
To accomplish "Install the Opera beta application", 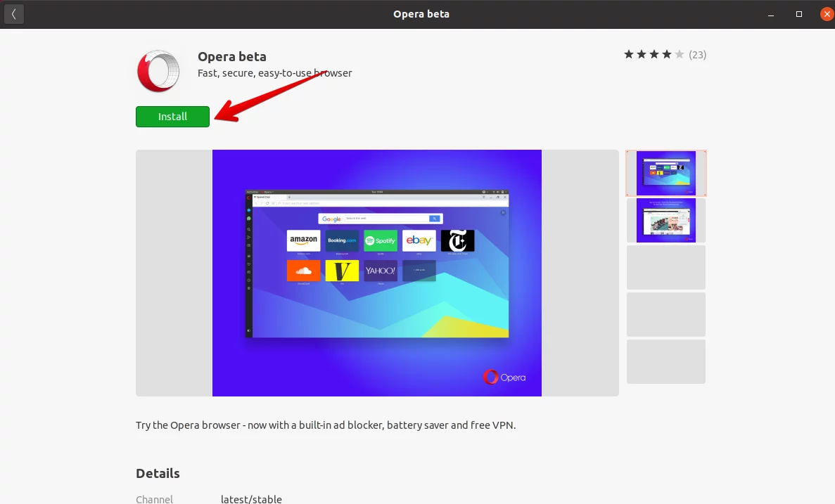I will tap(172, 117).
